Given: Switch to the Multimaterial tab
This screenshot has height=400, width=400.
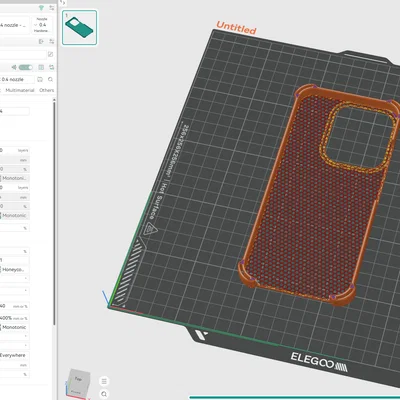Looking at the screenshot, I should coord(20,90).
